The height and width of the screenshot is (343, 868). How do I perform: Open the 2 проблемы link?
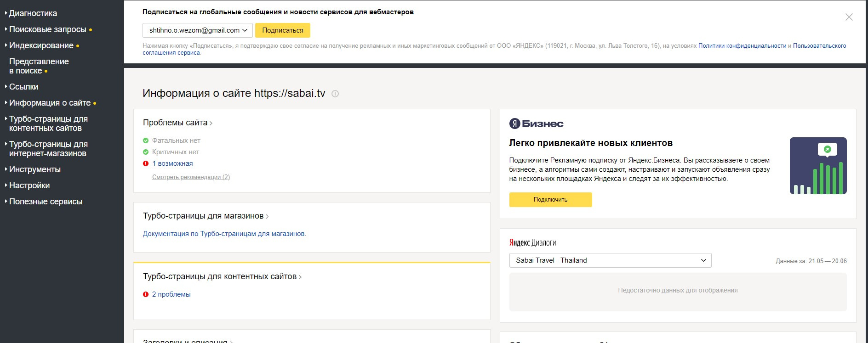tap(171, 294)
